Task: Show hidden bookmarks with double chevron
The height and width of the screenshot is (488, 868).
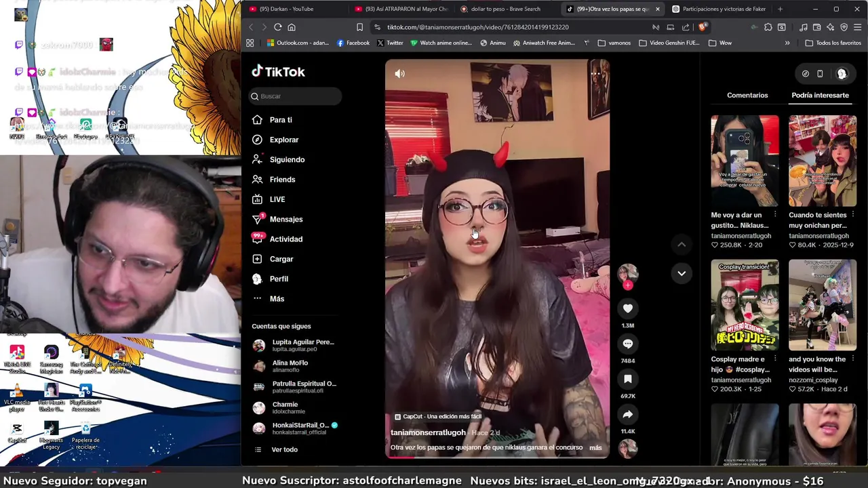Action: (787, 43)
